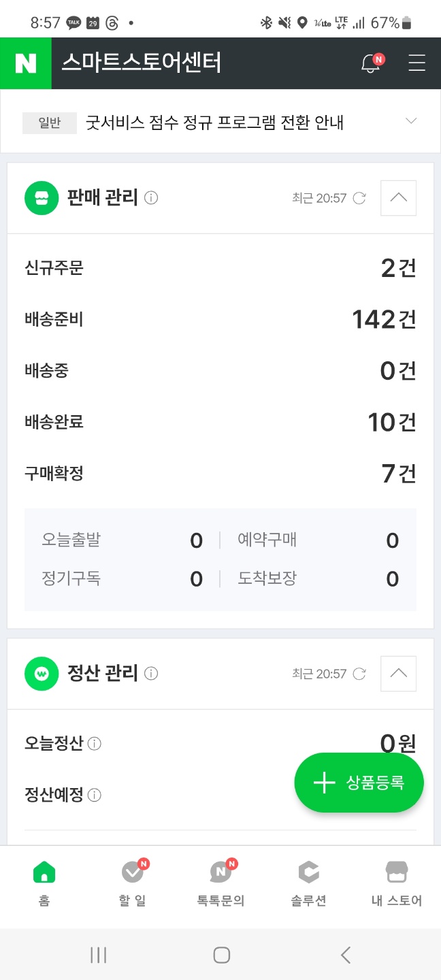This screenshot has height=980, width=441.
Task: Collapse the 정산 관리 section
Action: tap(398, 674)
